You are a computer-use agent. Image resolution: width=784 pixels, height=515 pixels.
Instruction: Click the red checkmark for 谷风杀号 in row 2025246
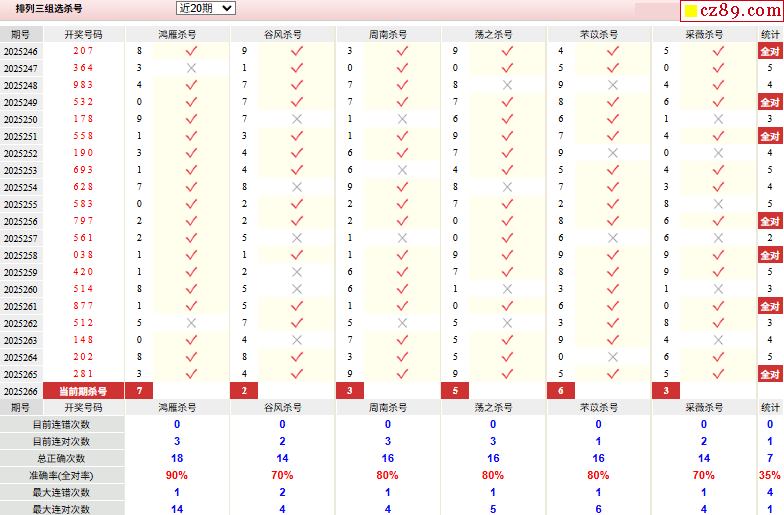pos(296,51)
